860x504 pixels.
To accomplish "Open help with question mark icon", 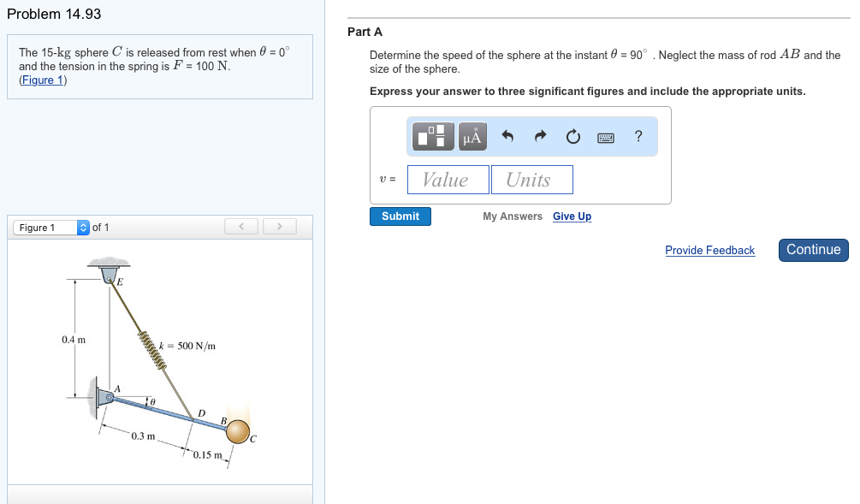I will point(638,136).
